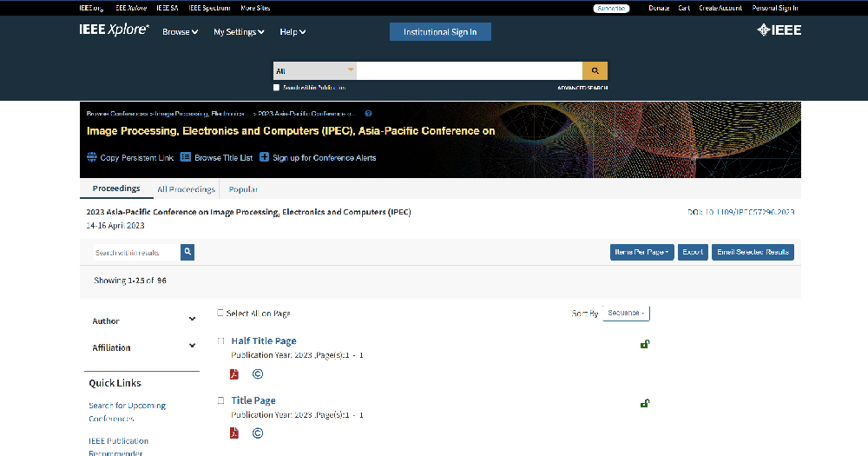Viewport: 868px width, 456px height.
Task: Expand the Affiliation filter section
Action: coord(192,346)
